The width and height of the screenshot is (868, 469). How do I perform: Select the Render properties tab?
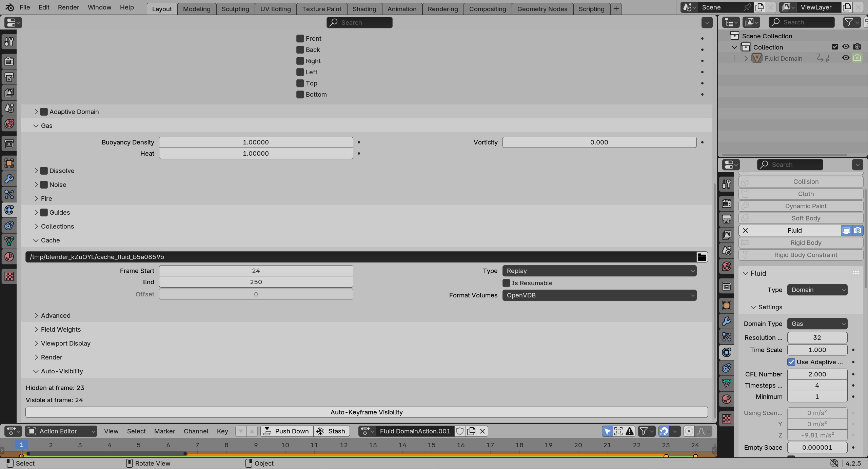click(727, 203)
